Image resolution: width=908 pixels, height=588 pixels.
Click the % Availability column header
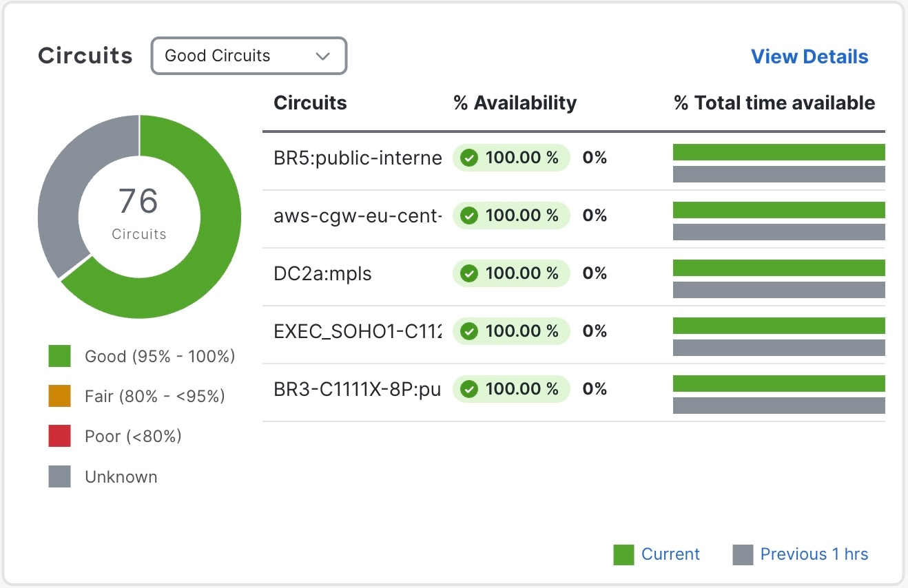(515, 103)
